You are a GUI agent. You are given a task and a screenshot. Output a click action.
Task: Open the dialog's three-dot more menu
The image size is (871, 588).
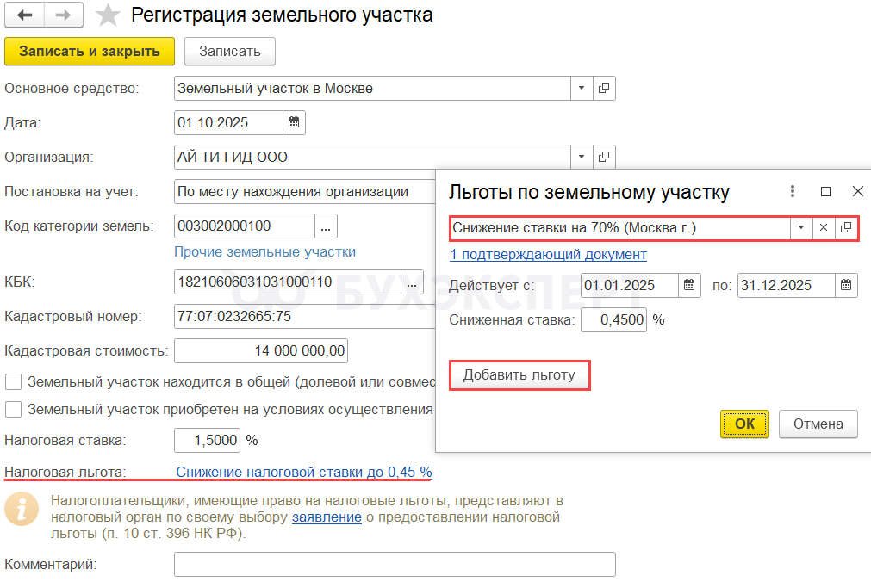point(793,192)
